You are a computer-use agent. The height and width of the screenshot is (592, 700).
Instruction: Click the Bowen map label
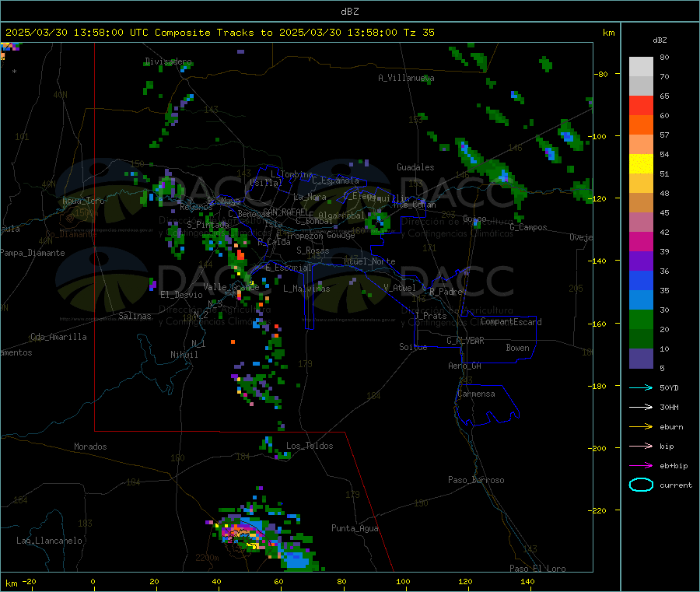[517, 348]
